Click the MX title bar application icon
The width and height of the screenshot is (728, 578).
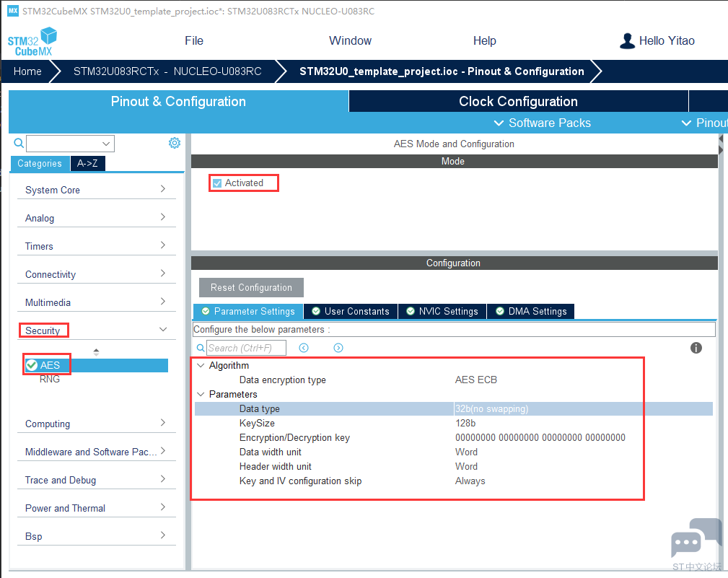(13, 11)
